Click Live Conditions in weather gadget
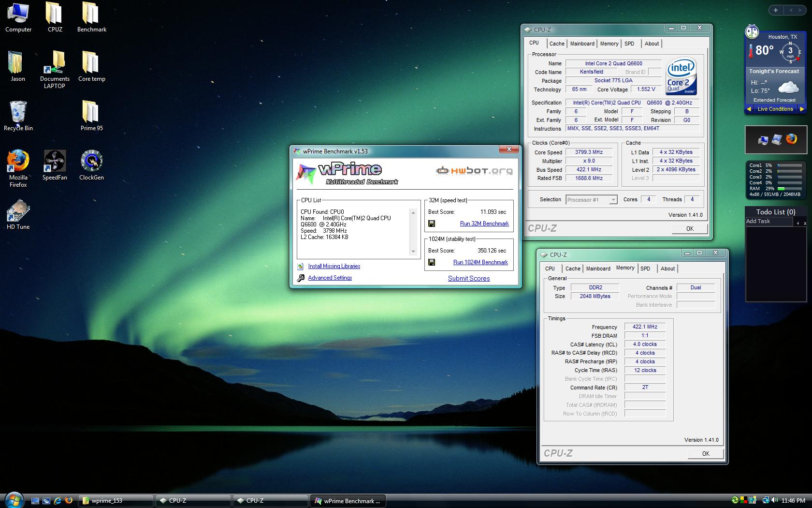 click(x=775, y=109)
